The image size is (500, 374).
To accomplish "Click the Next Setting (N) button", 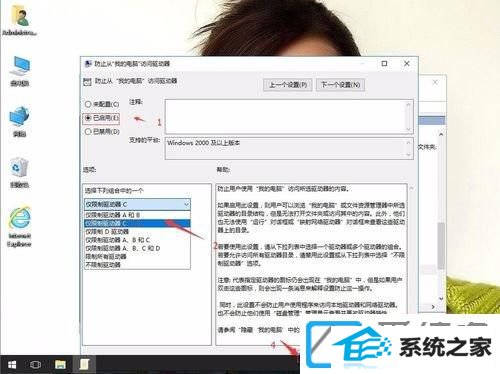I will (340, 85).
